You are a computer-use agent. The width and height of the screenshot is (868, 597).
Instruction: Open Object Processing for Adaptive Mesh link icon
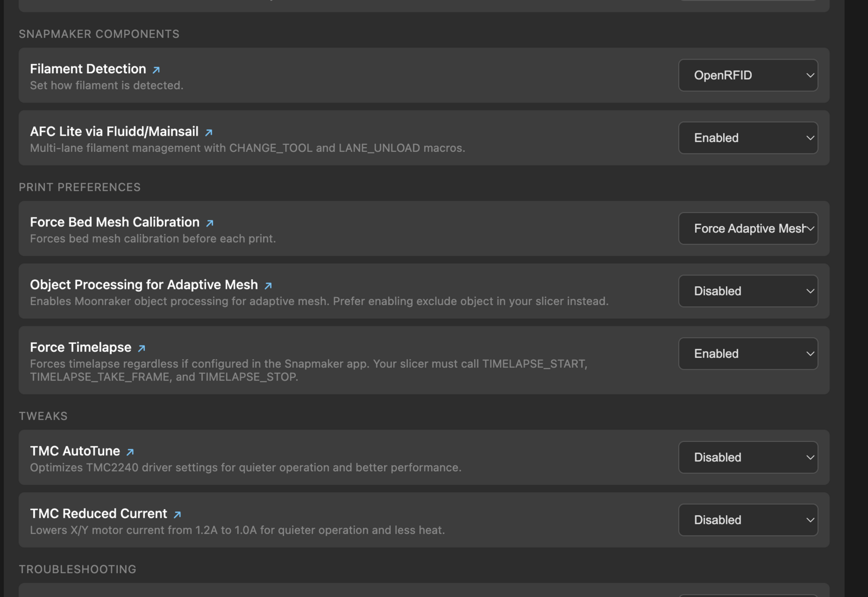pos(268,285)
